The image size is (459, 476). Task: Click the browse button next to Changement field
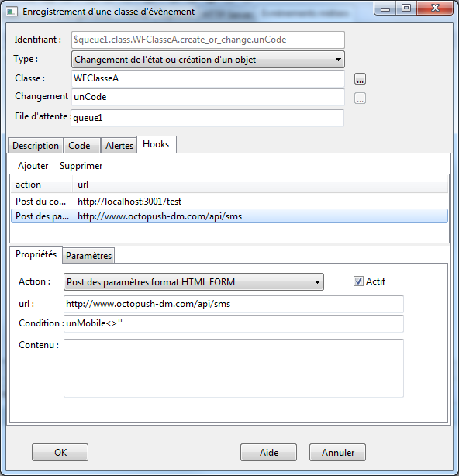pos(360,98)
